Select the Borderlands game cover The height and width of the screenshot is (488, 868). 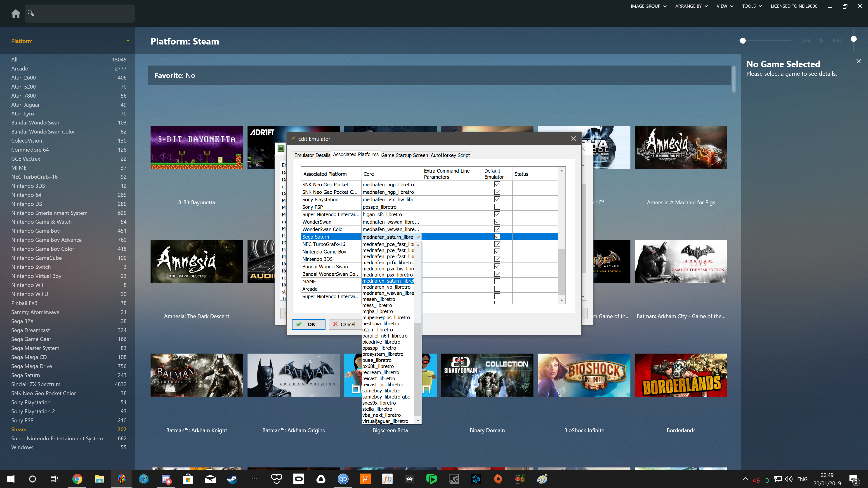(x=681, y=375)
